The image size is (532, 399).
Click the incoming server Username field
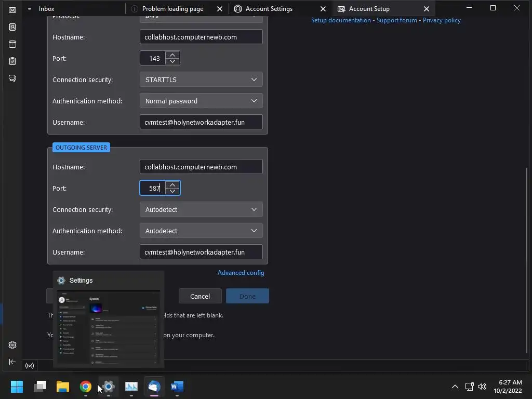pos(201,122)
